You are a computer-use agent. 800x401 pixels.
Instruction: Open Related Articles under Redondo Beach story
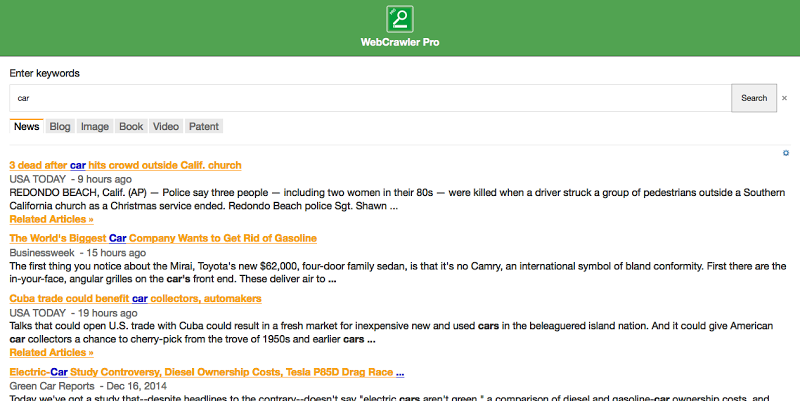[52, 219]
